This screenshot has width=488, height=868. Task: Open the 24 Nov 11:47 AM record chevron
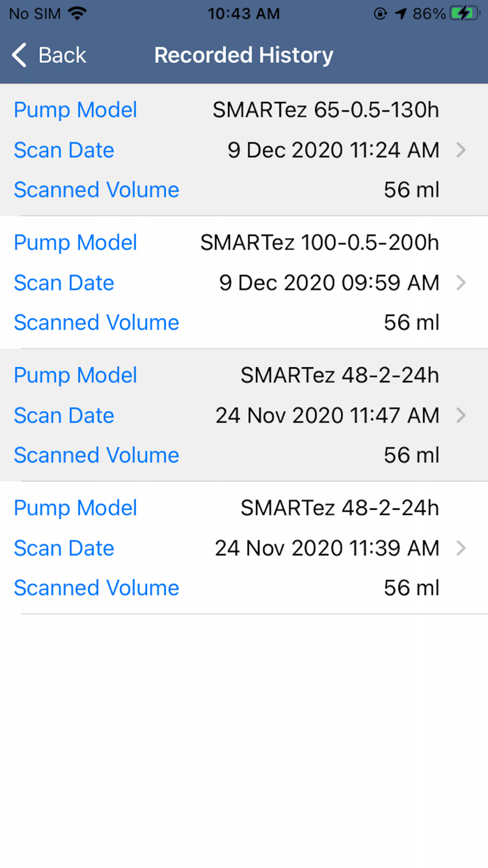(x=462, y=415)
